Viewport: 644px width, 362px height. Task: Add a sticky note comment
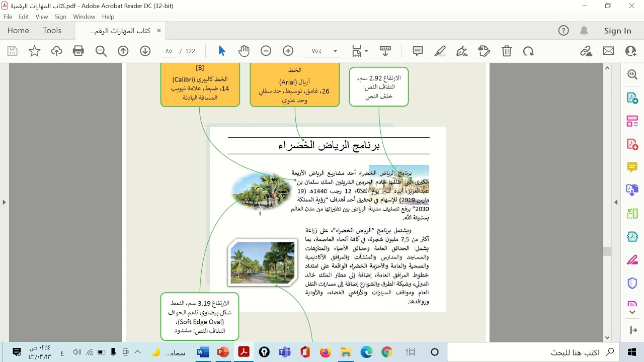(x=418, y=51)
